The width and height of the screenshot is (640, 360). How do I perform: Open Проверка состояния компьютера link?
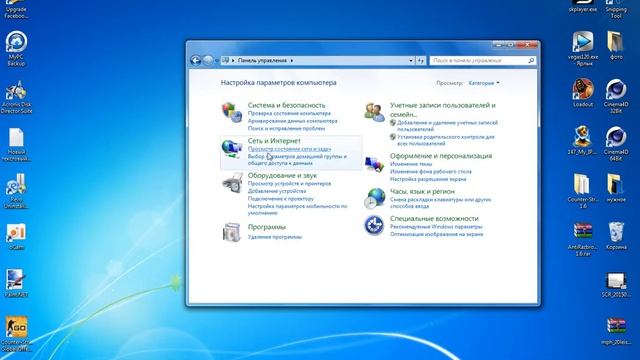pyautogui.click(x=289, y=113)
